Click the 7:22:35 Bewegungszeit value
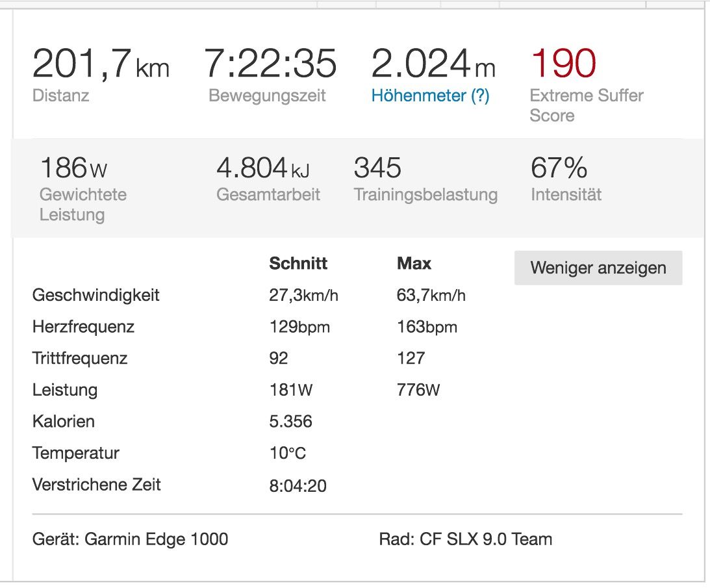Viewport: 710px width, 588px height. [271, 64]
